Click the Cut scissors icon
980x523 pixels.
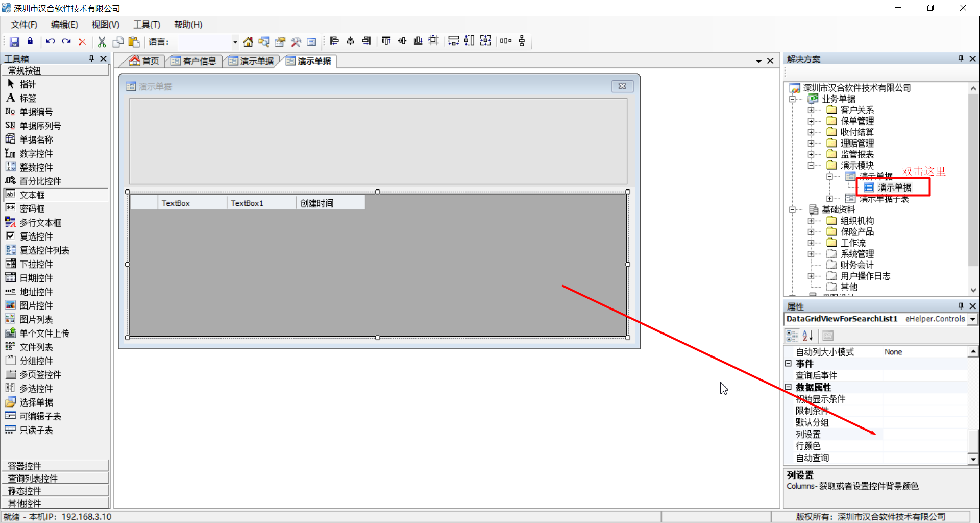point(102,41)
